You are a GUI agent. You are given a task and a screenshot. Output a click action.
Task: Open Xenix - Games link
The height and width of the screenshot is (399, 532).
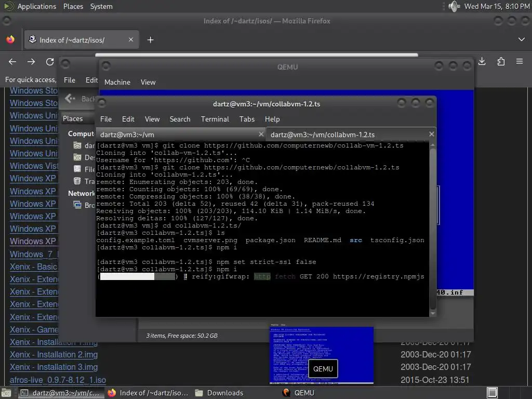[x=34, y=329]
